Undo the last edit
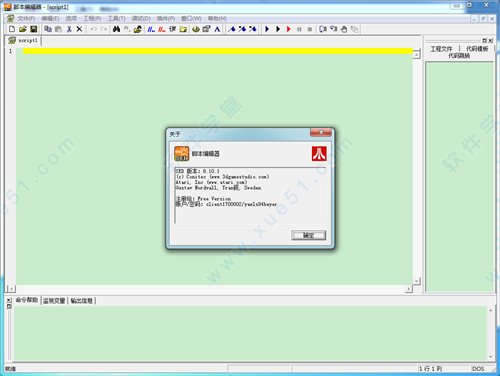Viewport: 500px width, 376px height. point(94,29)
